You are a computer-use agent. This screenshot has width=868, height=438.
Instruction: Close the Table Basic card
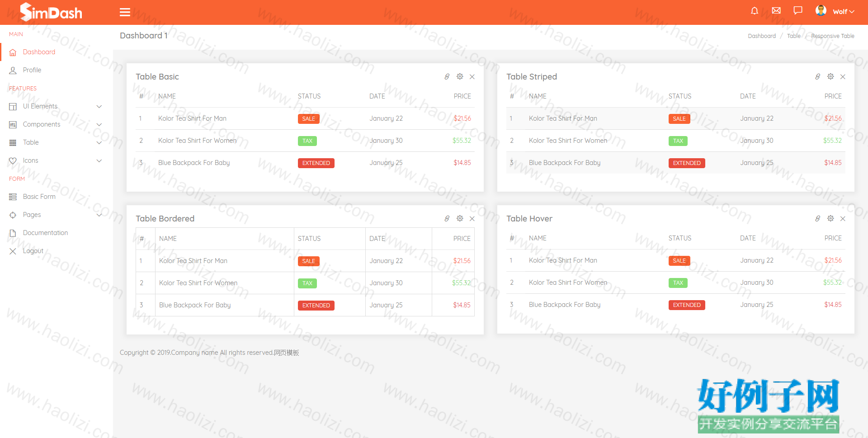(x=472, y=77)
